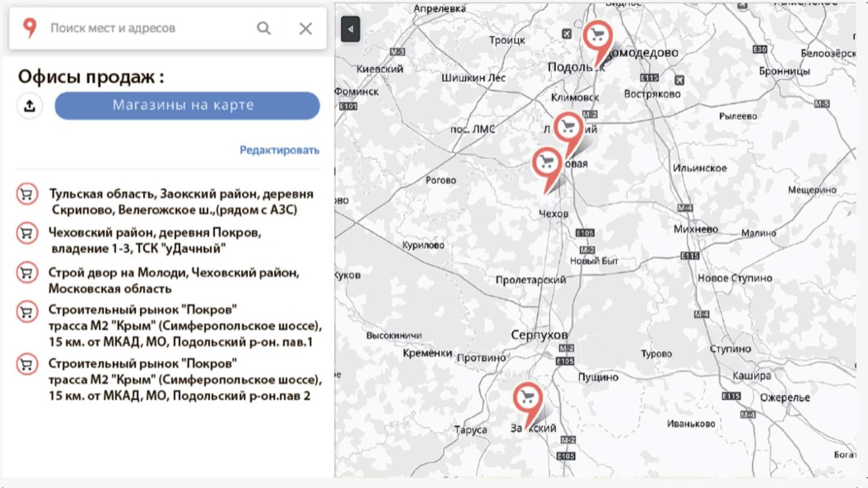Select address 'Тульская область, Заокский район'
This screenshot has width=868, height=488.
(x=181, y=202)
